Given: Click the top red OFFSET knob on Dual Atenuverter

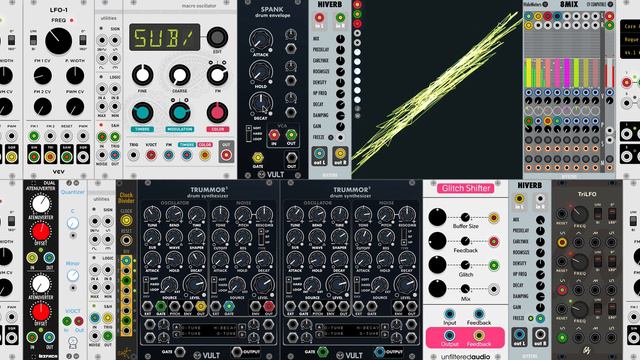Looking at the screenshot, I should [41, 231].
